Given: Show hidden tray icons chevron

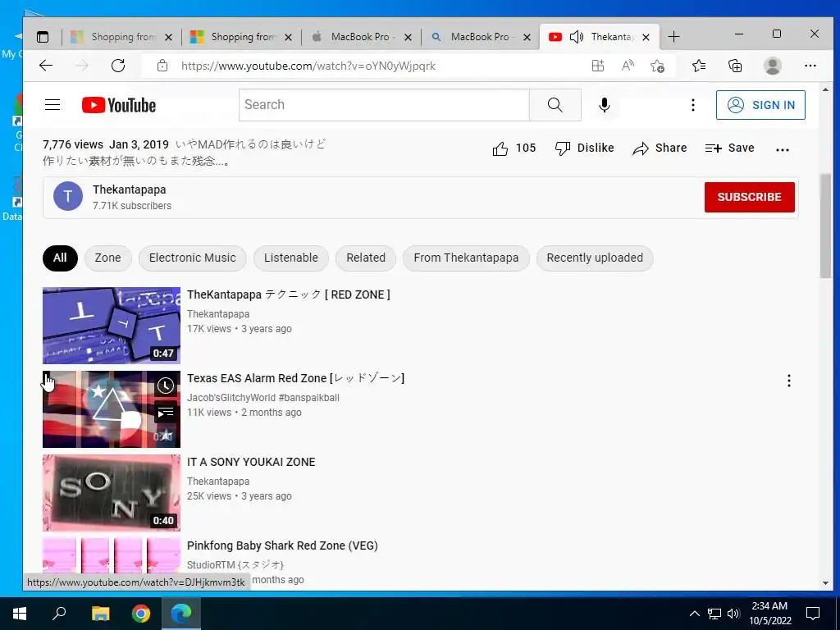Looking at the screenshot, I should click(694, 614).
